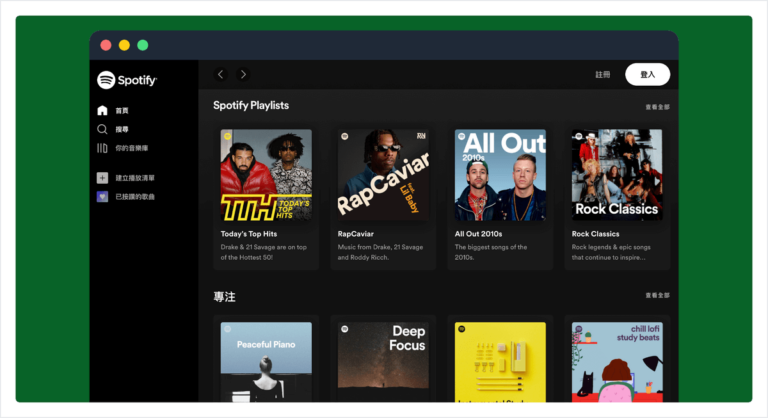Click the RapCaviar title text
This screenshot has width=768, height=418.
tap(356, 234)
